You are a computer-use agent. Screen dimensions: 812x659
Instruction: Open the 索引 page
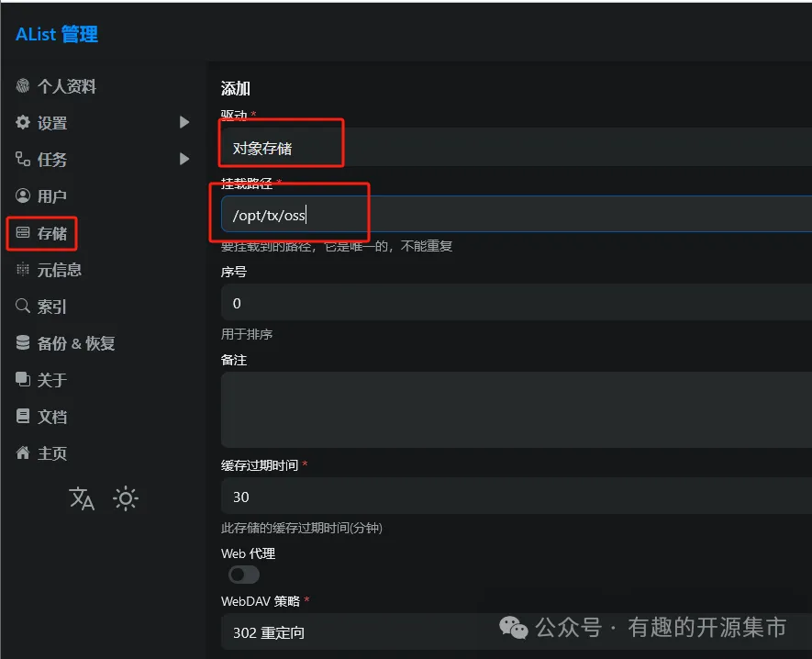(51, 307)
